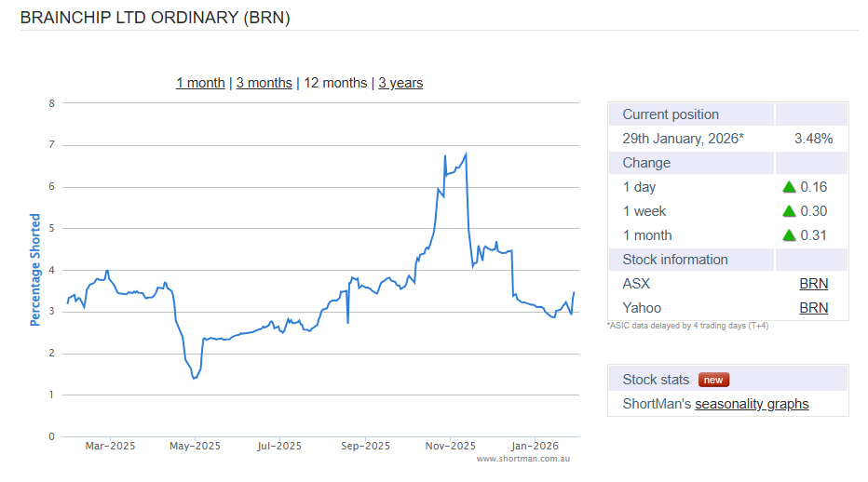Open the ASX BRN link
The width and height of the screenshot is (868, 482).
pos(813,284)
